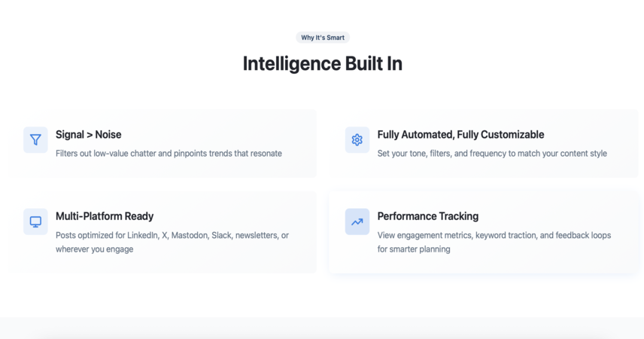
Task: Click the funnel filter icon
Action: [x=35, y=140]
